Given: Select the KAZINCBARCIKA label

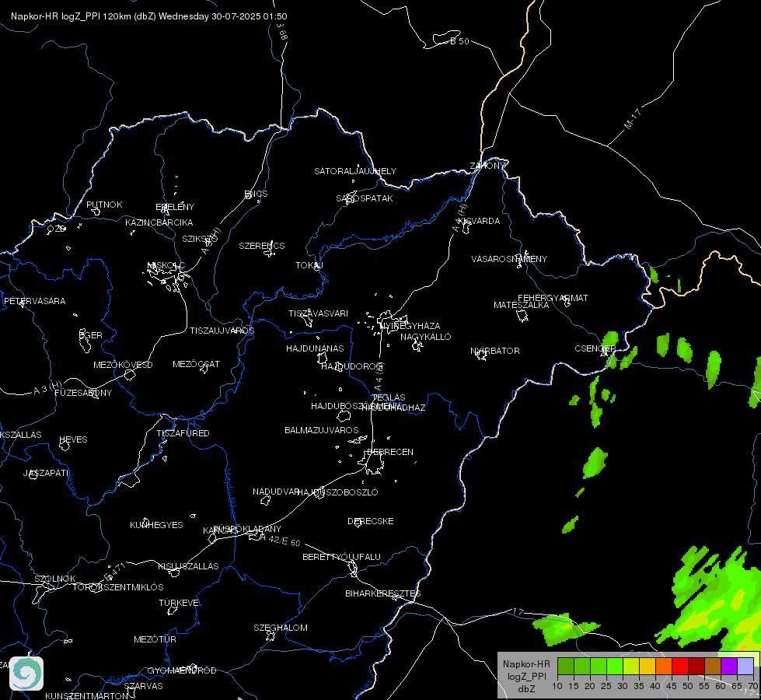Looking at the screenshot, I should click(x=159, y=222).
